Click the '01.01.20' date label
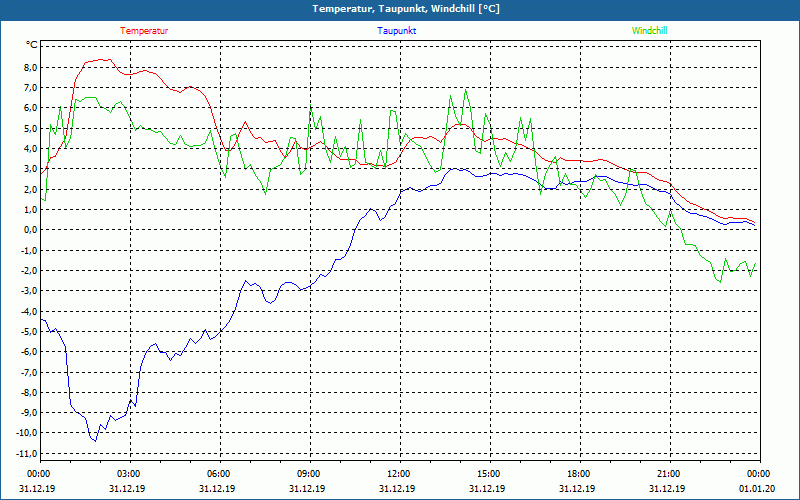800x500 pixels. [757, 489]
